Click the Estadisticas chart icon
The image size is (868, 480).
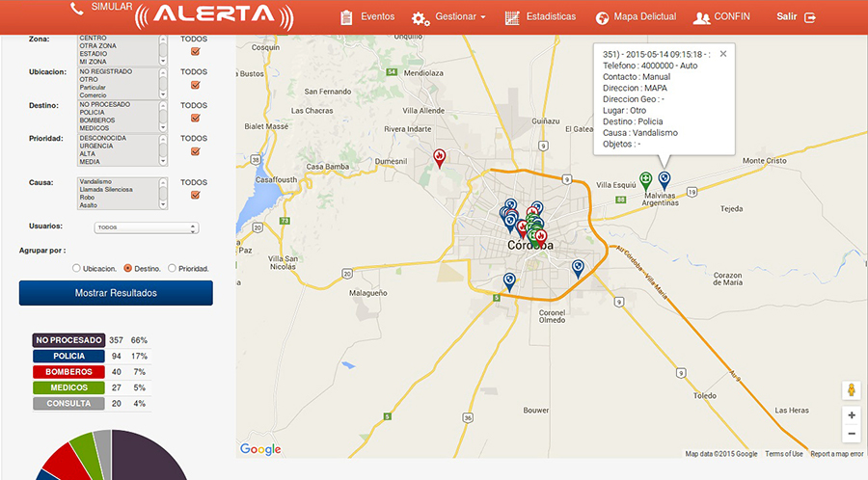[512, 17]
